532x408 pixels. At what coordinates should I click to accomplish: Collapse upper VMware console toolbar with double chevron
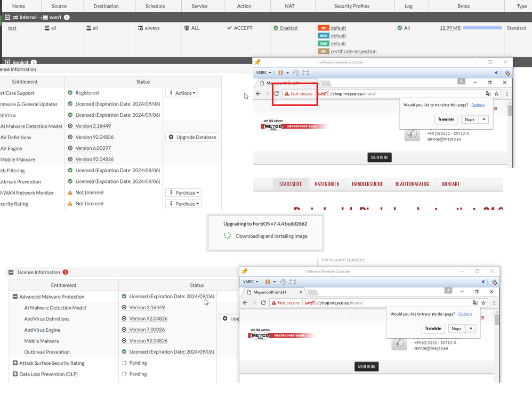click(496, 73)
